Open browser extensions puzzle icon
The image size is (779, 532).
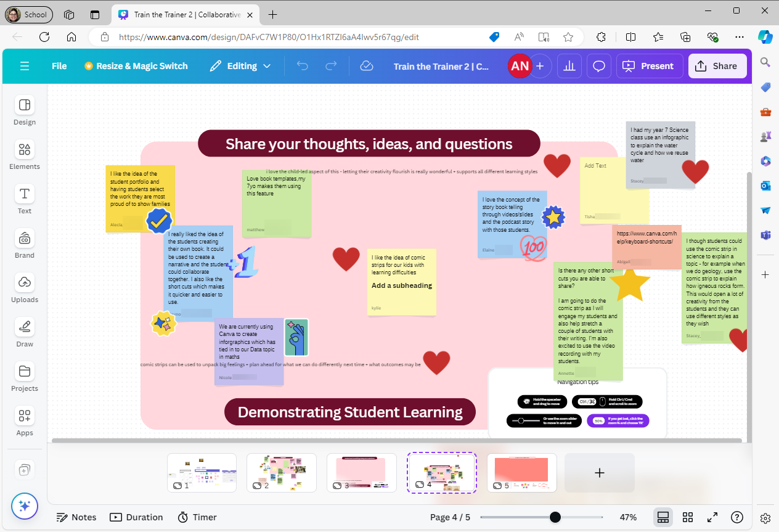pos(602,37)
